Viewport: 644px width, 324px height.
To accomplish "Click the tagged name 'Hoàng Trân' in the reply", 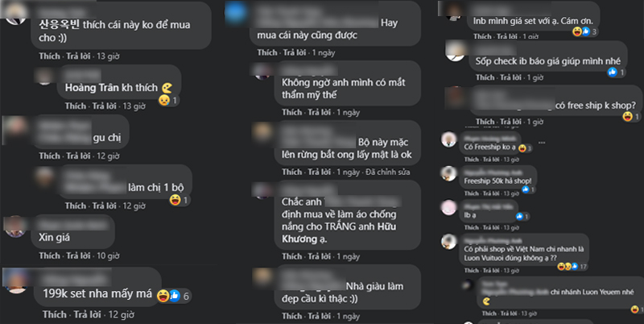I will point(92,88).
